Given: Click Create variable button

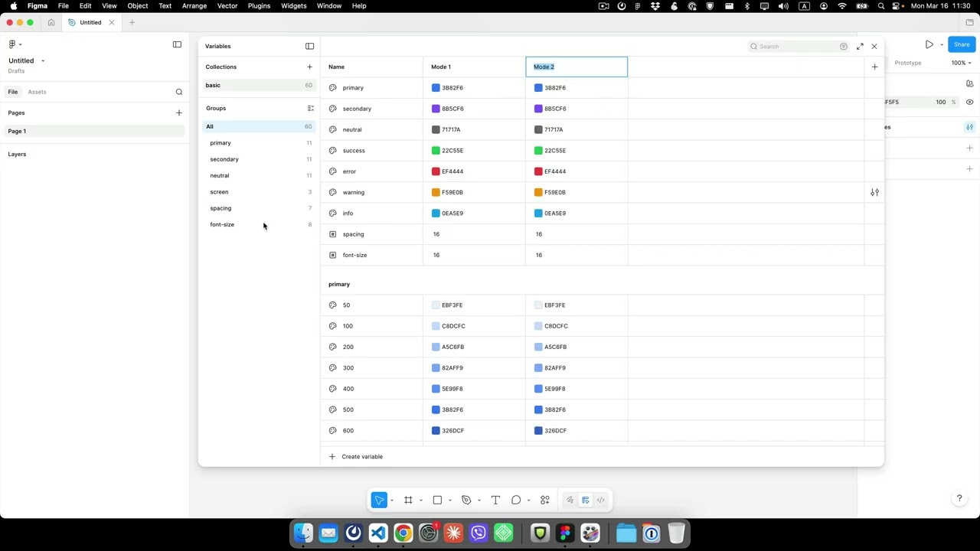Looking at the screenshot, I should [x=356, y=457].
